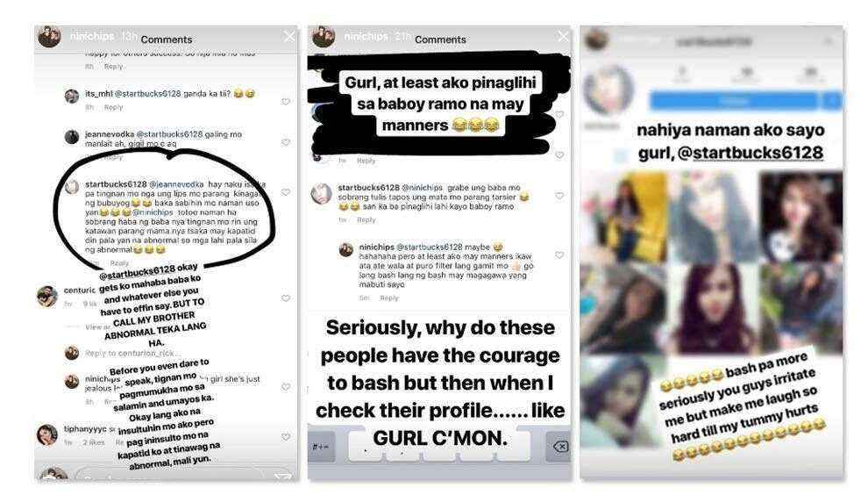Reply to ninichips 'maybe' comment
This screenshot has height=502, width=868.
click(389, 298)
